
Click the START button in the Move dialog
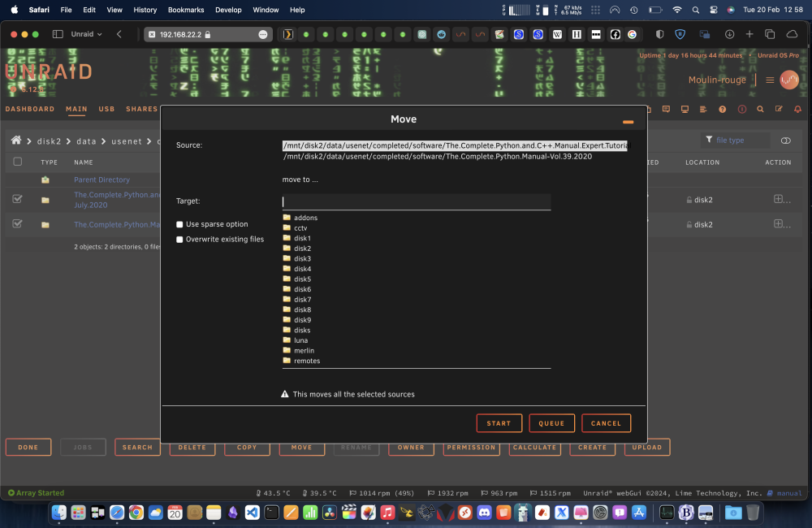tap(499, 423)
